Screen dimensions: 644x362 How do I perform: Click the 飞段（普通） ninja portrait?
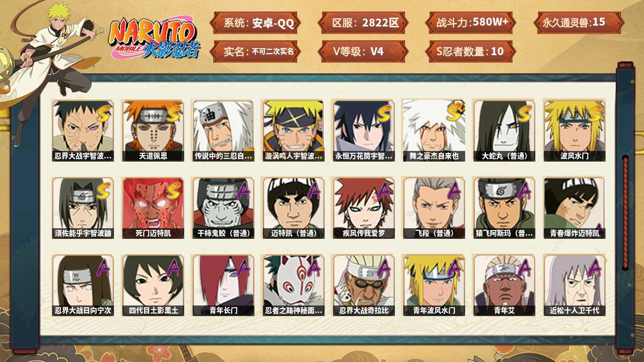[434, 208]
